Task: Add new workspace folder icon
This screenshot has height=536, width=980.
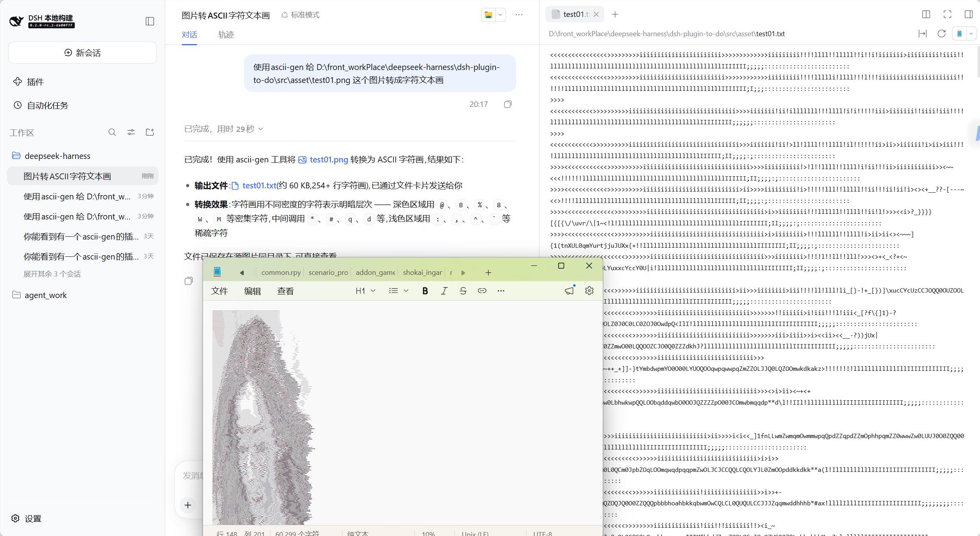Action: [x=150, y=133]
